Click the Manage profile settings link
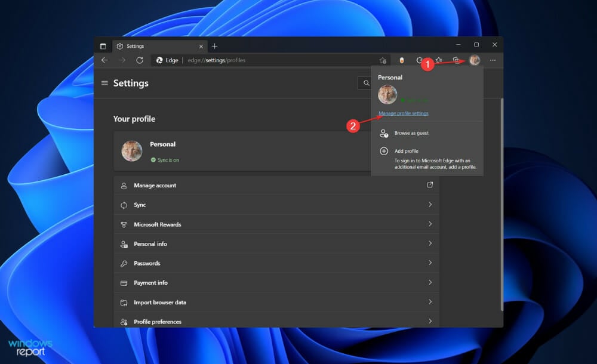The height and width of the screenshot is (364, 597). [x=403, y=113]
